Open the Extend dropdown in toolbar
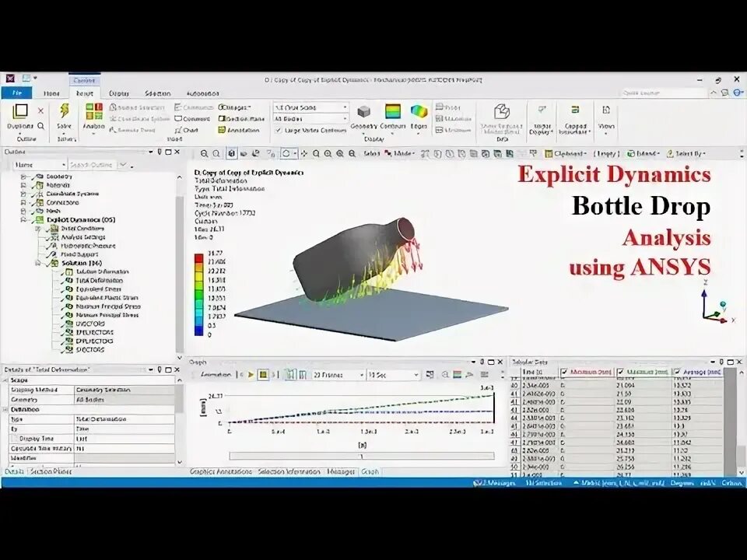Screen dimensions: 747x560 (644, 154)
